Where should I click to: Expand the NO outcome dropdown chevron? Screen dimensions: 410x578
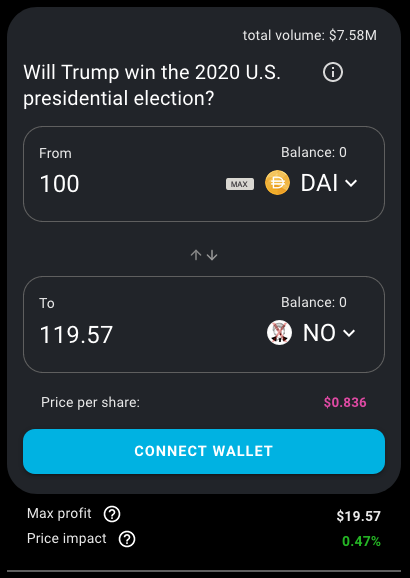click(x=349, y=333)
